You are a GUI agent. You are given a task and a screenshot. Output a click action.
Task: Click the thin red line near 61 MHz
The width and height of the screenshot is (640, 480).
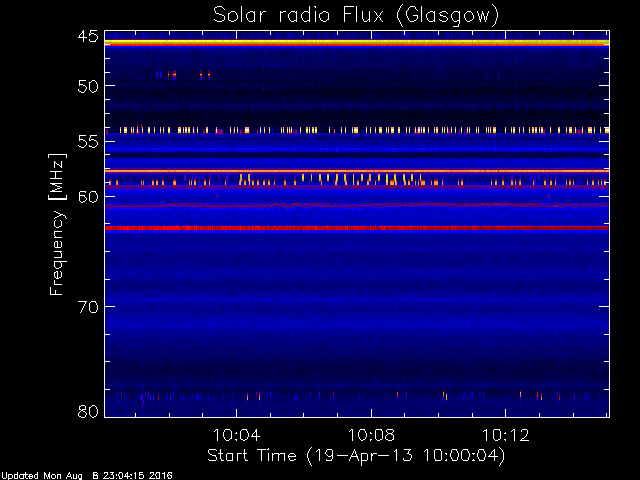pyautogui.click(x=357, y=205)
